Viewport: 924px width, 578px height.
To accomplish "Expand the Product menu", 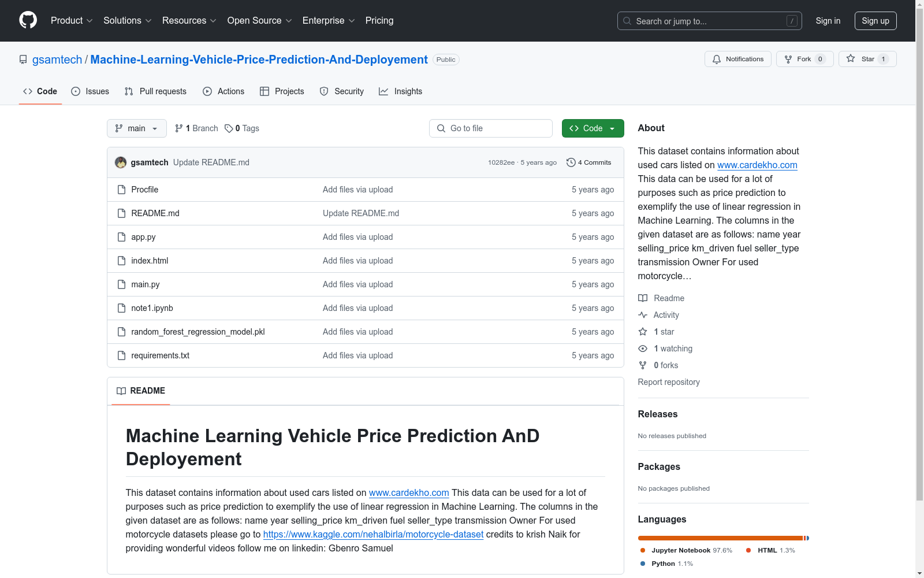I will [x=72, y=20].
